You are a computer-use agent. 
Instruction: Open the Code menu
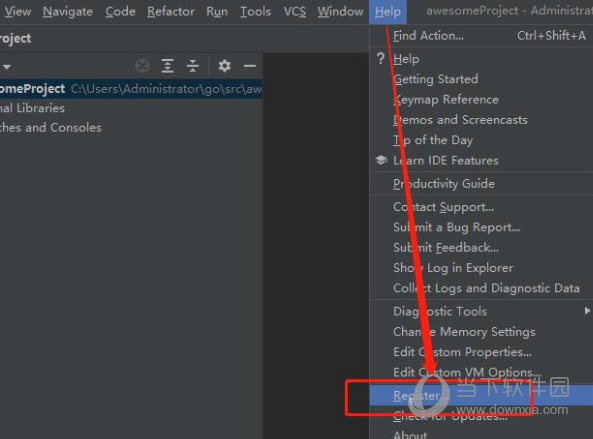(120, 12)
